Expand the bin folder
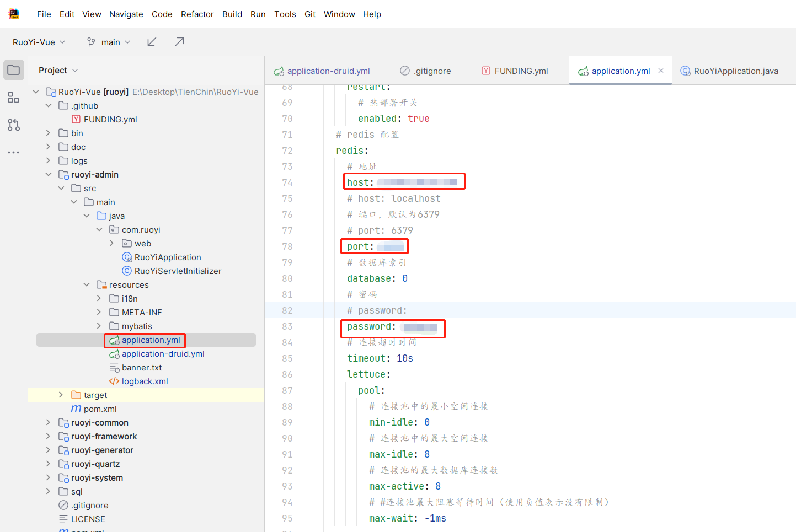 [49, 133]
